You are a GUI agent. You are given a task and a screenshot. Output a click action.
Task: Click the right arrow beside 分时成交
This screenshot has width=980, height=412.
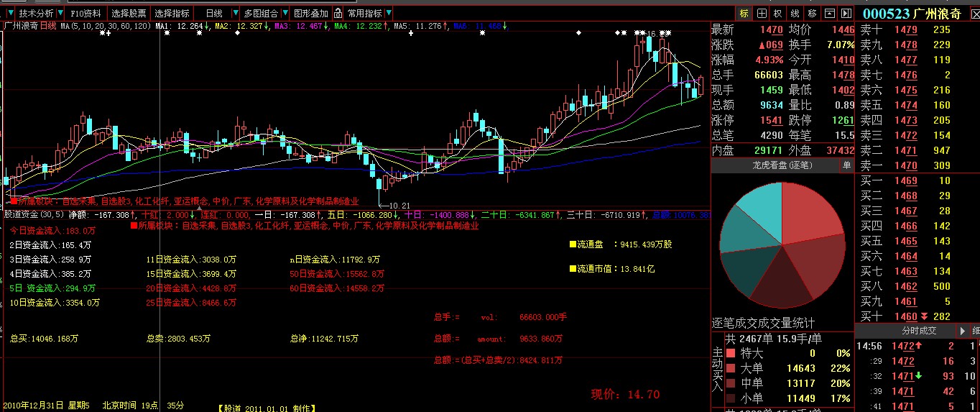point(963,330)
